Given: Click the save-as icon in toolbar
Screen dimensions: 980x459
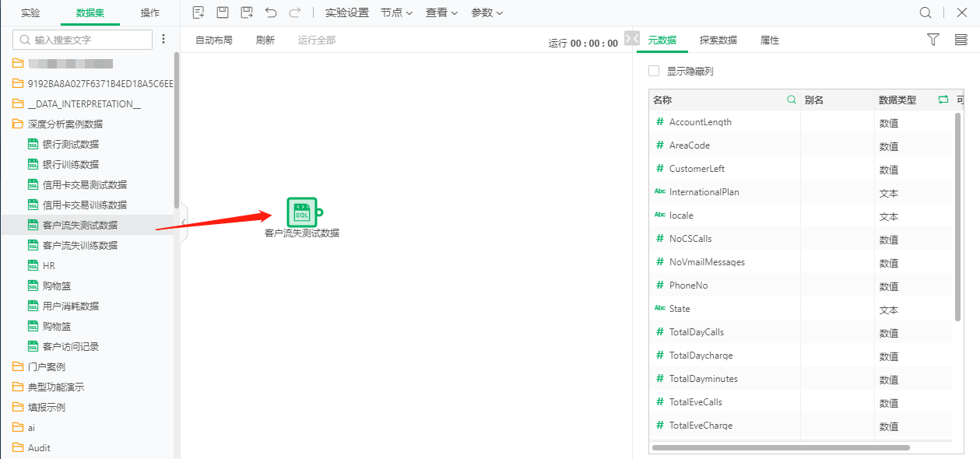Looking at the screenshot, I should [247, 12].
